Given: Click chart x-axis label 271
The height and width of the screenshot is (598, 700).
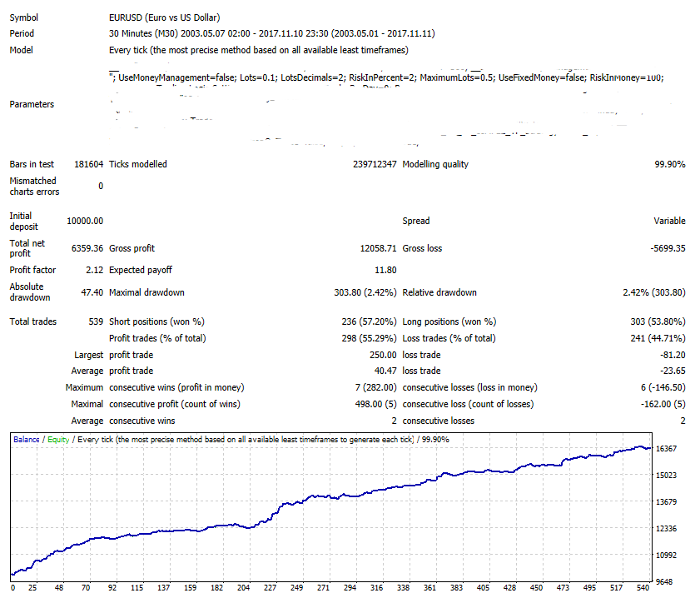Looking at the screenshot, I should click(323, 588).
